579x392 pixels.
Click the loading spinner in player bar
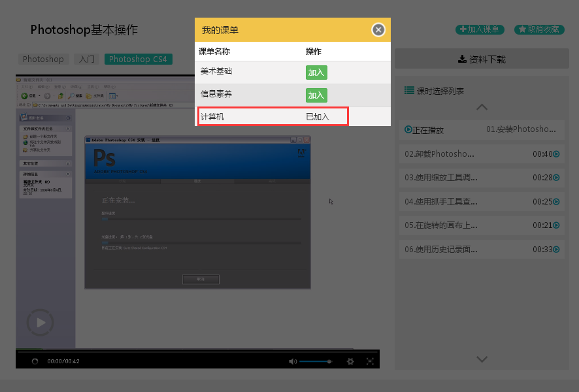click(x=35, y=361)
